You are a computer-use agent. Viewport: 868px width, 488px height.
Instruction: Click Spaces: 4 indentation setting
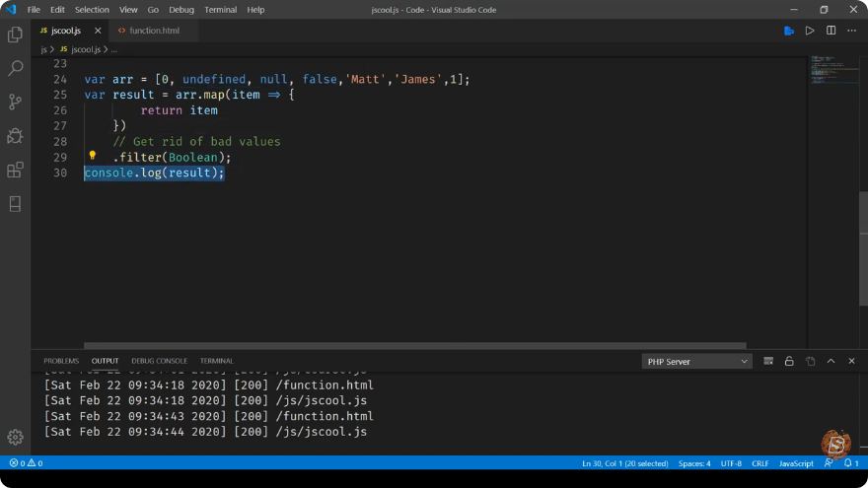pos(694,463)
